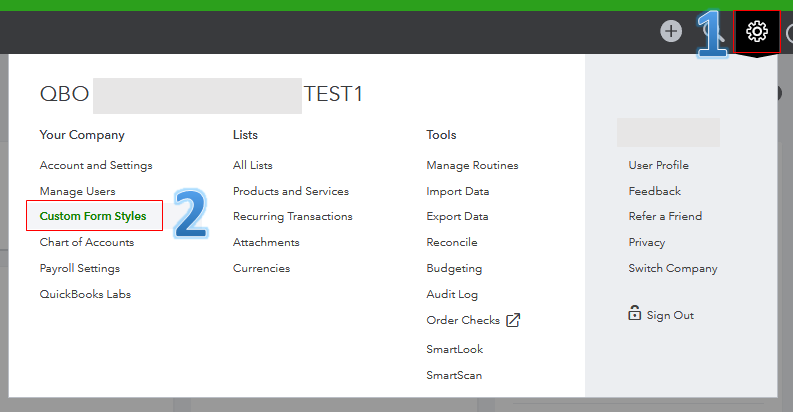Open Currencies list
Viewport: 793px width, 412px height.
(x=261, y=268)
